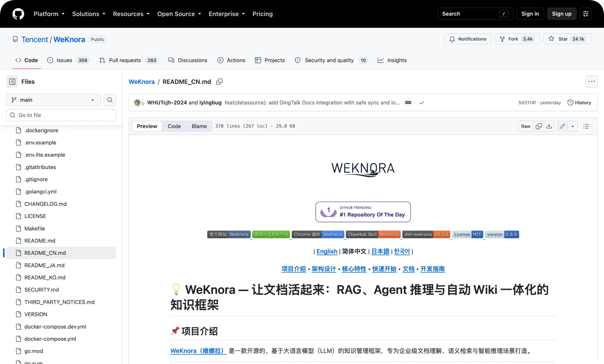Open commit 5d3114f link
The image size is (604, 364).
(x=527, y=102)
